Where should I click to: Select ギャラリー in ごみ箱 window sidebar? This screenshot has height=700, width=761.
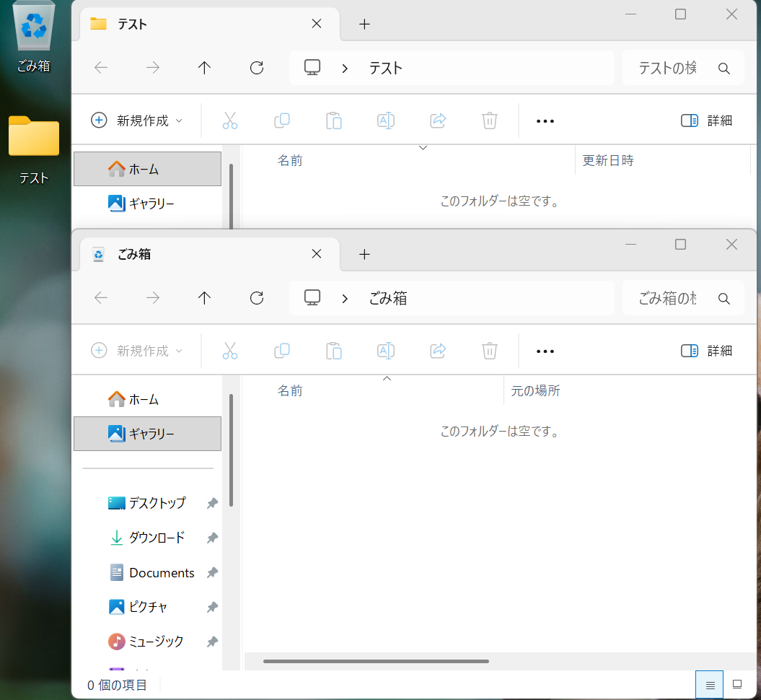148,434
